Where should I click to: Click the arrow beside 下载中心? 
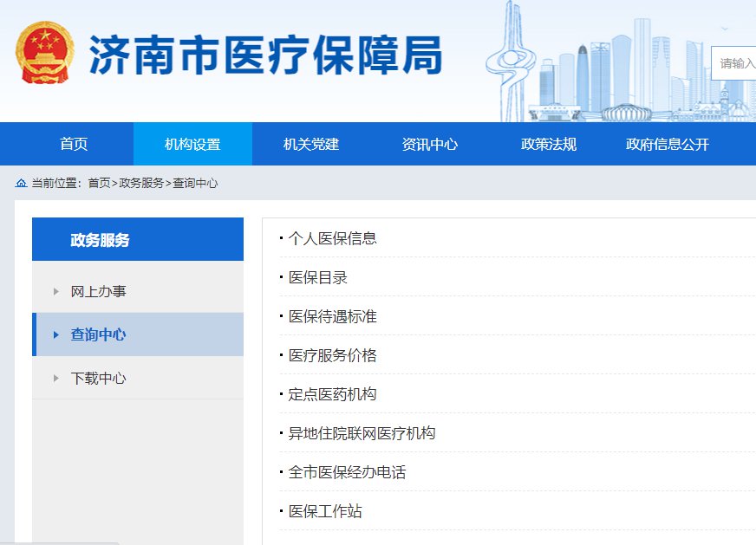(x=56, y=378)
